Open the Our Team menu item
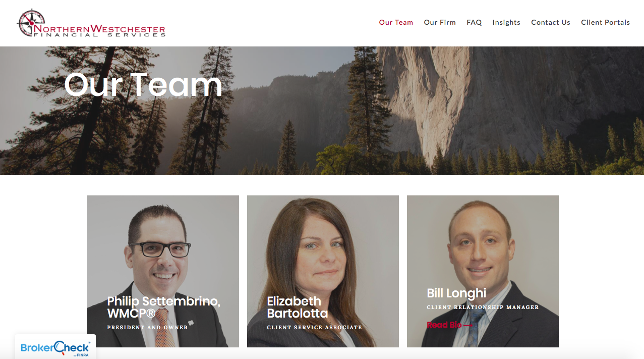The image size is (644, 359). tap(396, 22)
